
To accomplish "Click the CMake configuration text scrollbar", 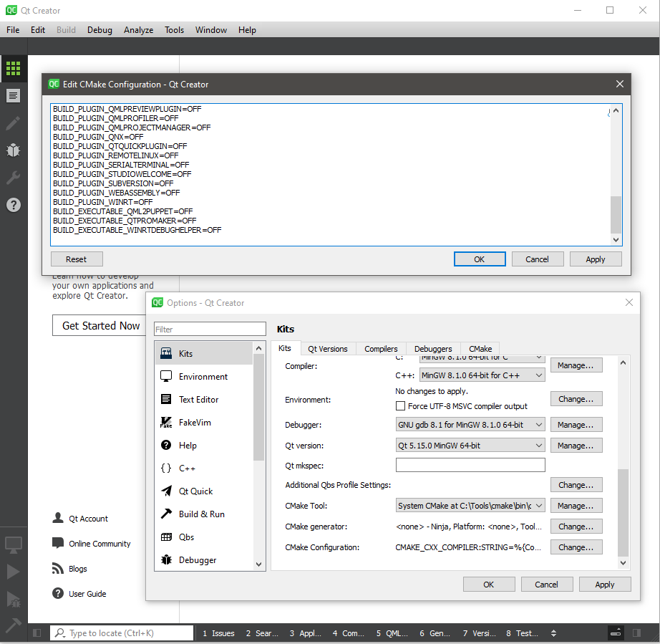I will pyautogui.click(x=616, y=214).
